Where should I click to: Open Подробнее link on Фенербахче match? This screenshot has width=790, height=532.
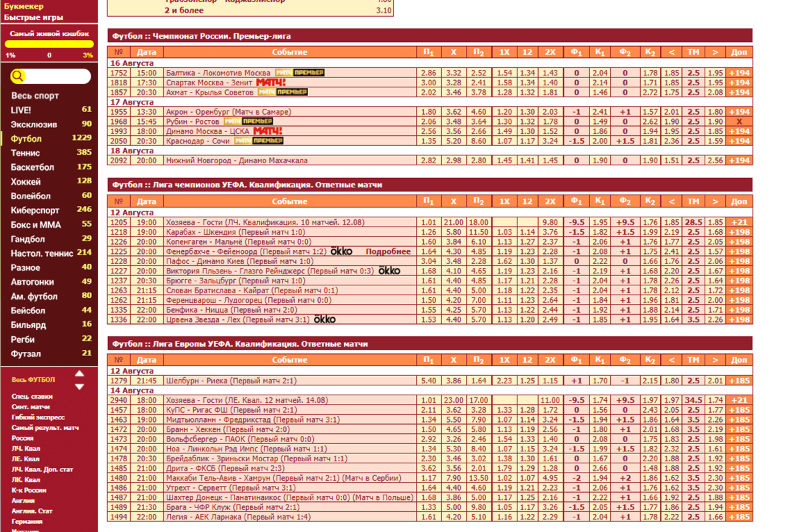(x=388, y=252)
